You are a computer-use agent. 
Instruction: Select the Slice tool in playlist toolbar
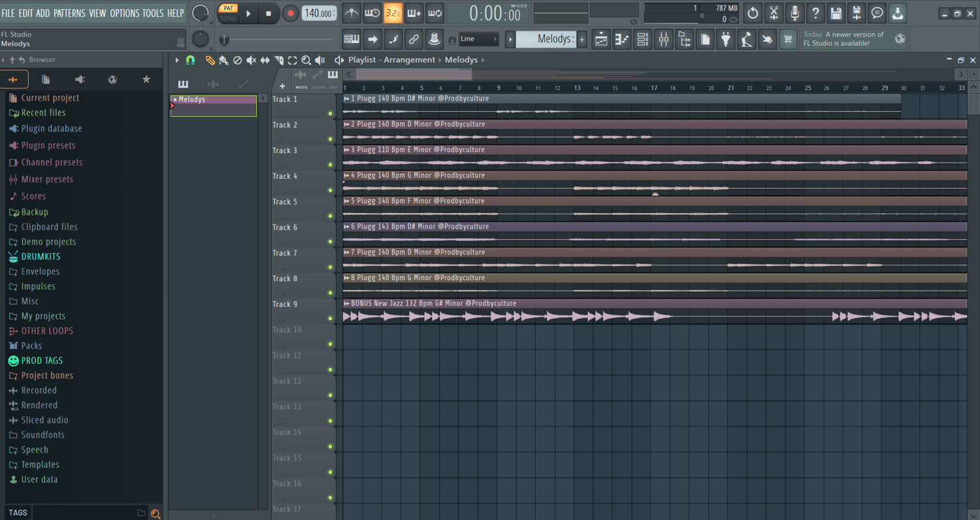278,60
